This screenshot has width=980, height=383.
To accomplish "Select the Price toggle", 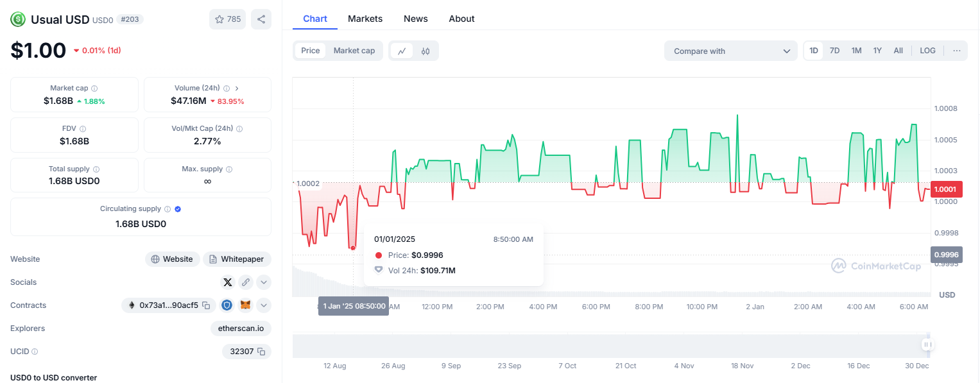I will click(x=311, y=51).
